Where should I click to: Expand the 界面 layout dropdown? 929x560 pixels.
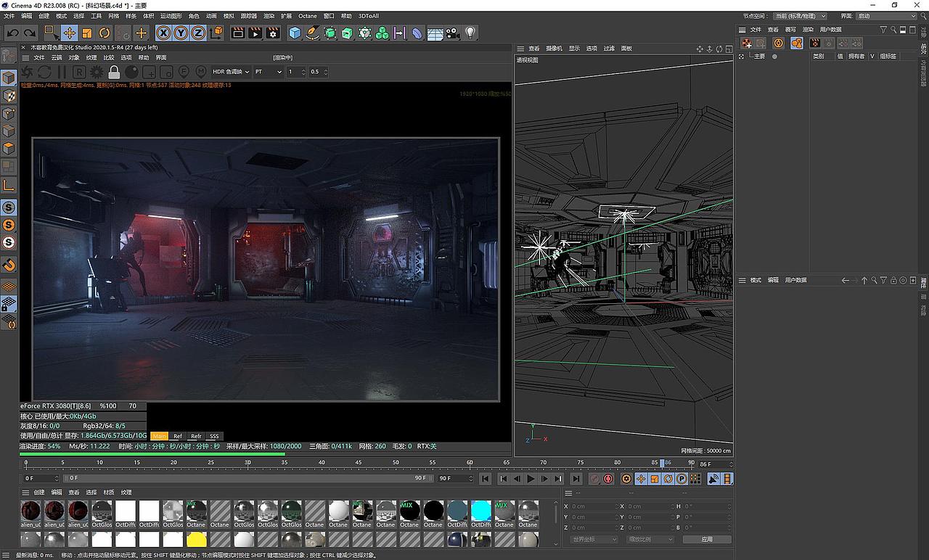886,16
